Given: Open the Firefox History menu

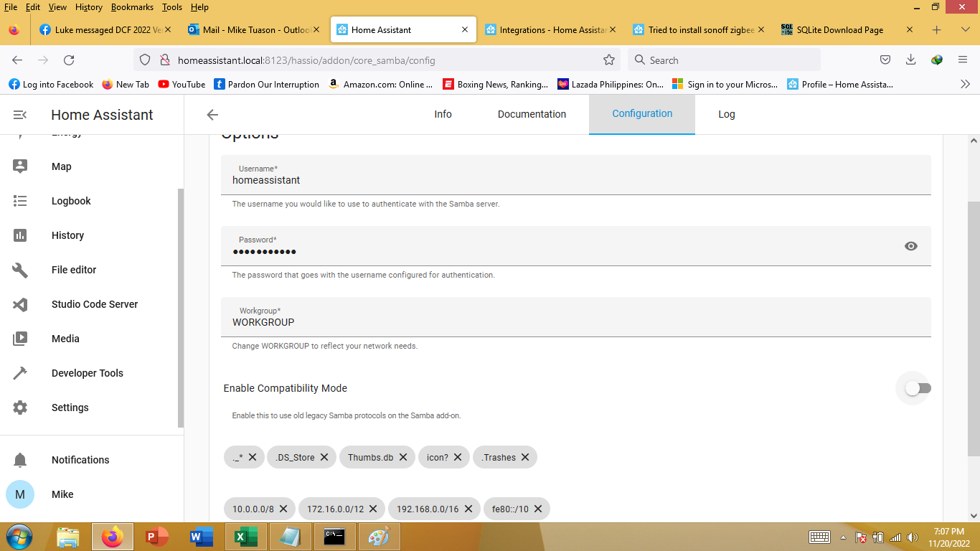Looking at the screenshot, I should point(89,7).
